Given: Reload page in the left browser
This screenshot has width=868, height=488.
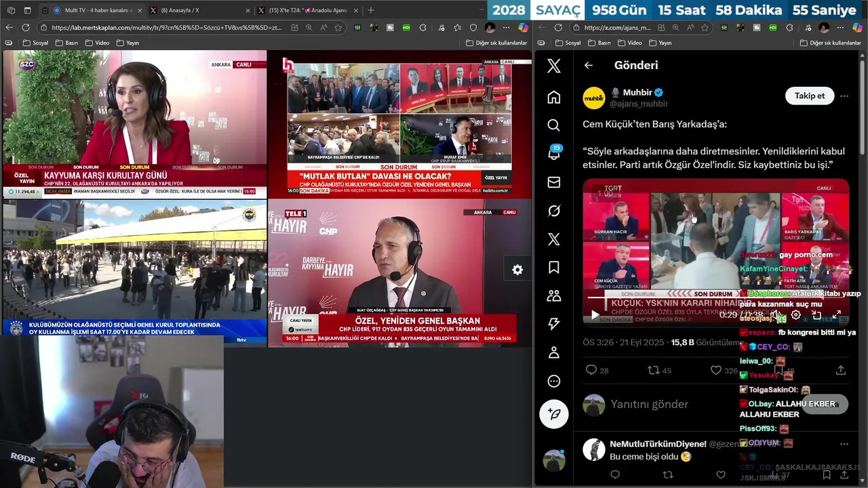Looking at the screenshot, I should coord(26,28).
